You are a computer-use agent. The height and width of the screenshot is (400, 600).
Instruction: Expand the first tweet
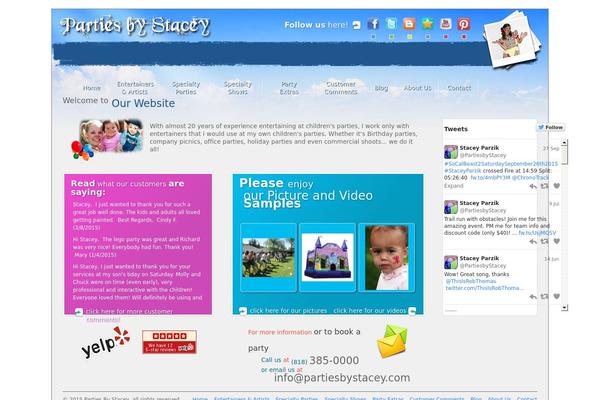[453, 186]
